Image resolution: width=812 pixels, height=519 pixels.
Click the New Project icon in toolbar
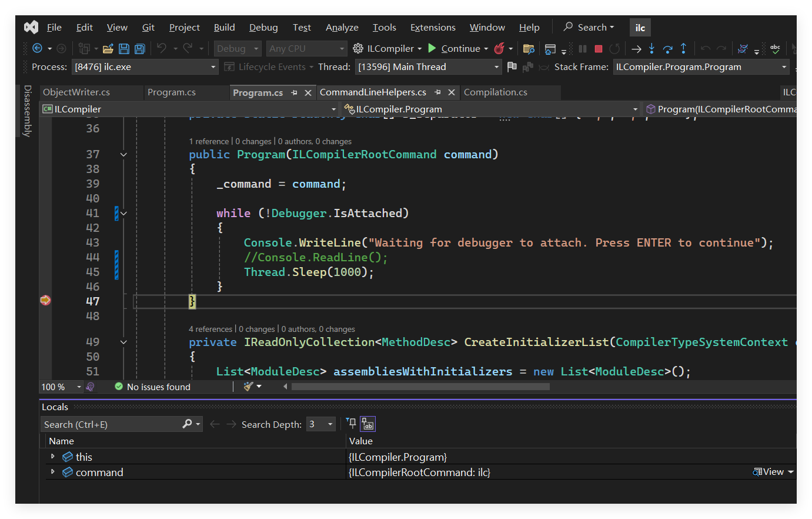point(84,49)
